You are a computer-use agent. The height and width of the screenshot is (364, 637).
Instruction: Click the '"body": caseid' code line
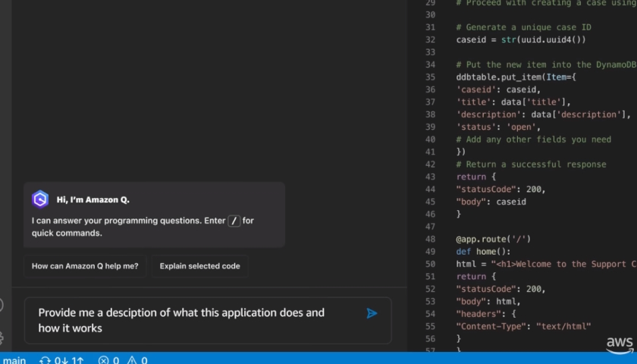(x=491, y=202)
